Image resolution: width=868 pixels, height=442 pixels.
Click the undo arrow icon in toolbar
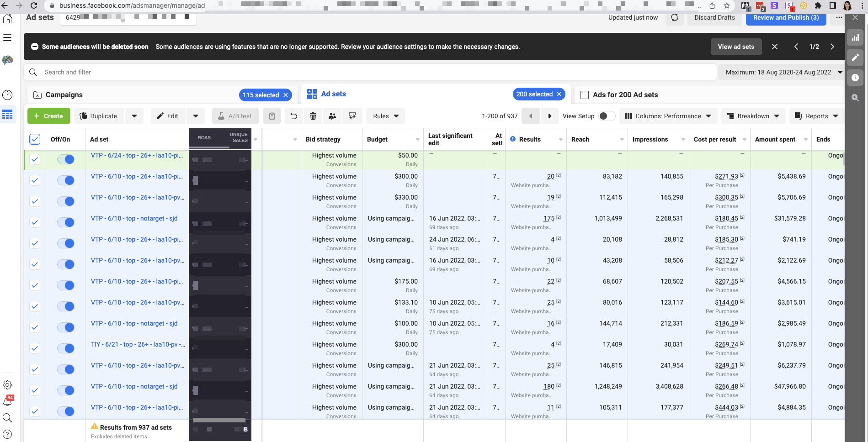click(x=294, y=116)
